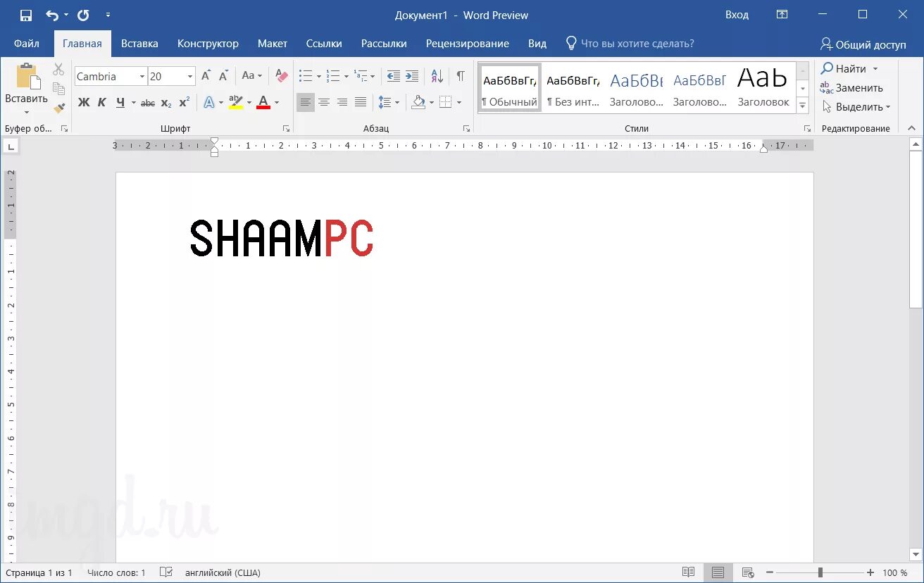Align text to center
Viewport: 924px width, 583px height.
pyautogui.click(x=324, y=103)
